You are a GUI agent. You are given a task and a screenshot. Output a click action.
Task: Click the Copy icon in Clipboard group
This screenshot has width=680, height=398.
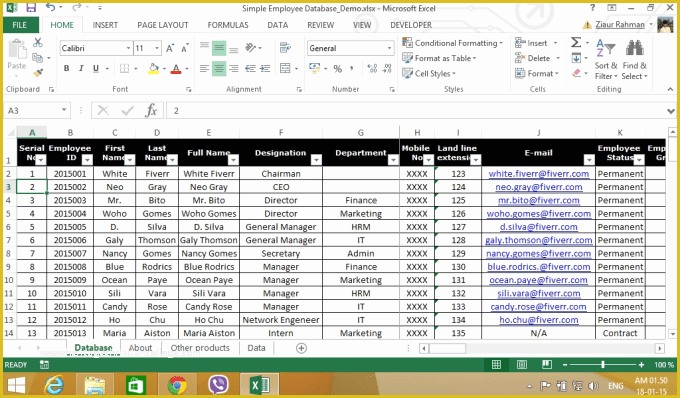(38, 57)
